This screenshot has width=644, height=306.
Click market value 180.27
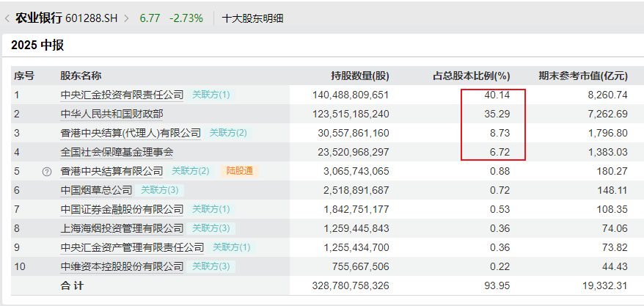612,171
